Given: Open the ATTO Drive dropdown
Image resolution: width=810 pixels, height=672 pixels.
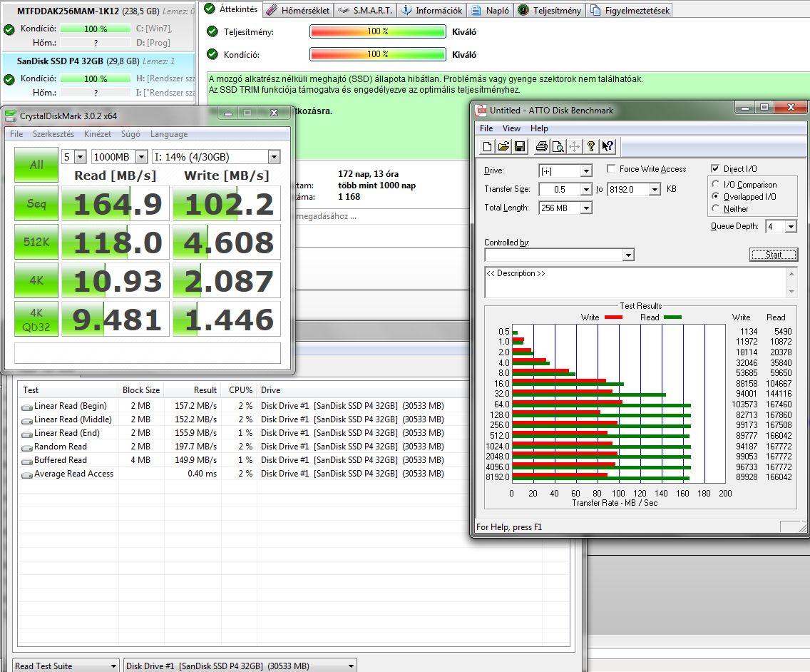Looking at the screenshot, I should click(586, 170).
